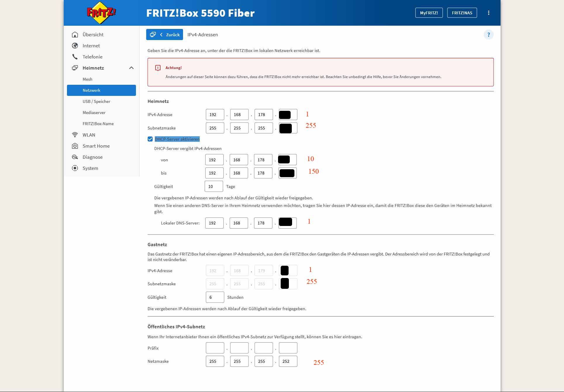Image resolution: width=564 pixels, height=392 pixels.
Task: Collapse the Heimnetz menu chevron
Action: [x=131, y=68]
